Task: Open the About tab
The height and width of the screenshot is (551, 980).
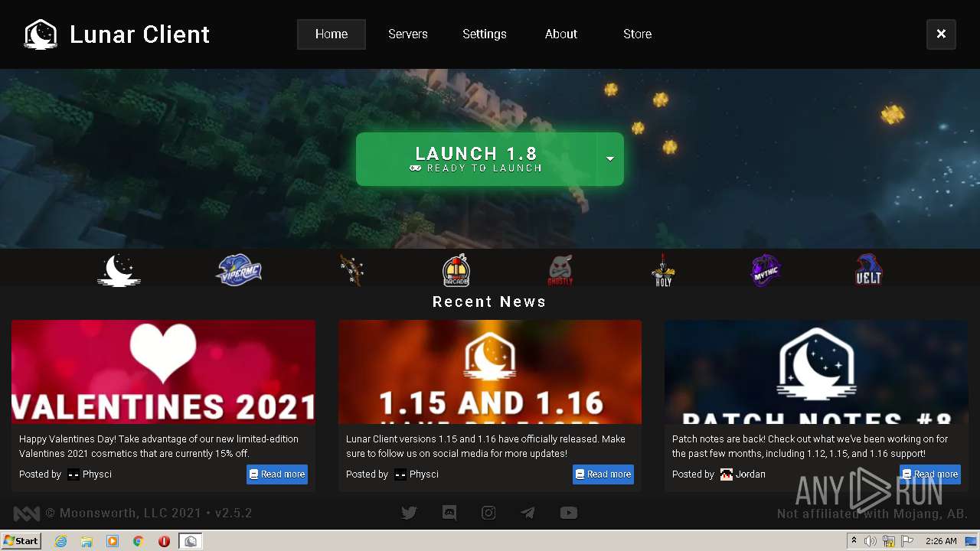Action: [561, 34]
